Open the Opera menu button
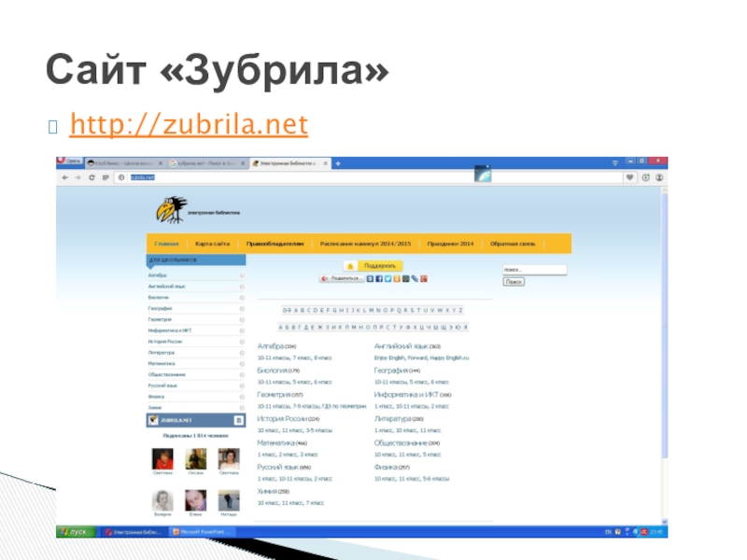This screenshot has height=560, width=747. coord(69,161)
